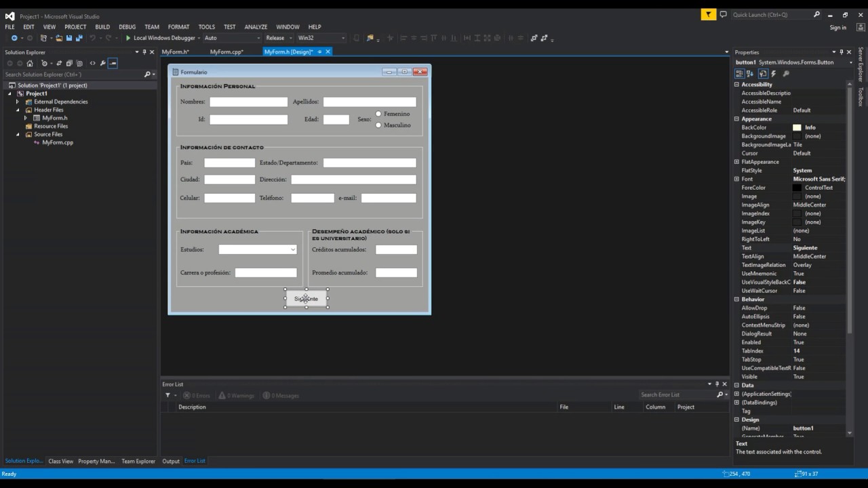Toggle the 0 Messages filter
The height and width of the screenshot is (488, 868).
point(281,395)
